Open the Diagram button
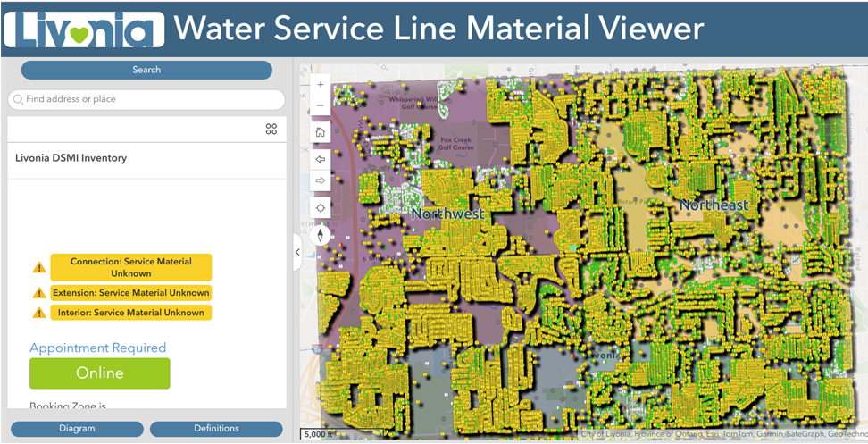 point(77,429)
